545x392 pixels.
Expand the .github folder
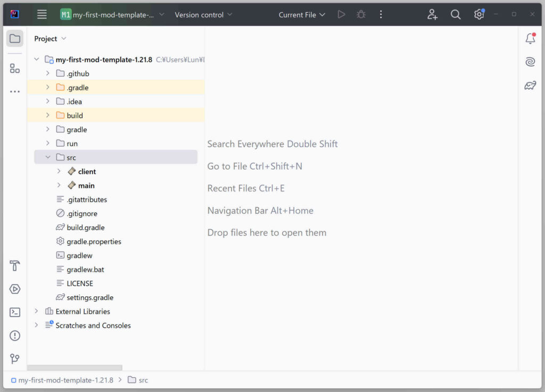pos(48,73)
